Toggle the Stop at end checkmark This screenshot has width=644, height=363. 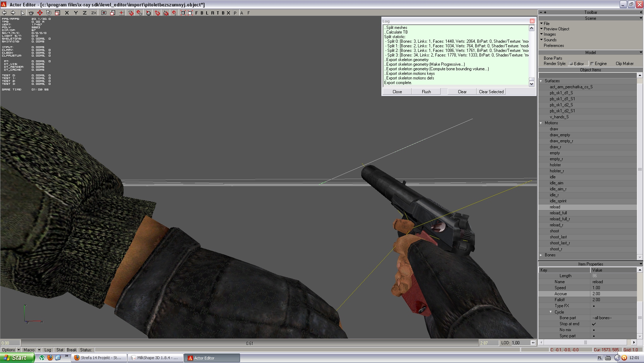(x=594, y=324)
